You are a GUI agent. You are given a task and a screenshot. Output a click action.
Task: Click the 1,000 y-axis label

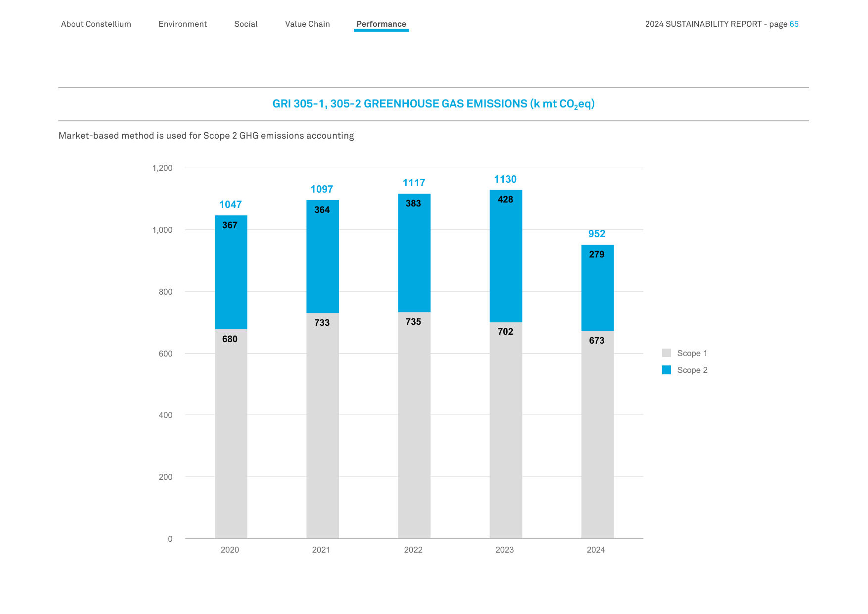click(x=162, y=230)
